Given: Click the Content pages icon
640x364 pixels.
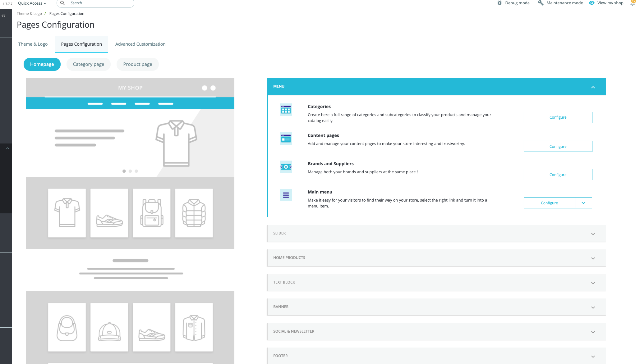Looking at the screenshot, I should pyautogui.click(x=286, y=139).
